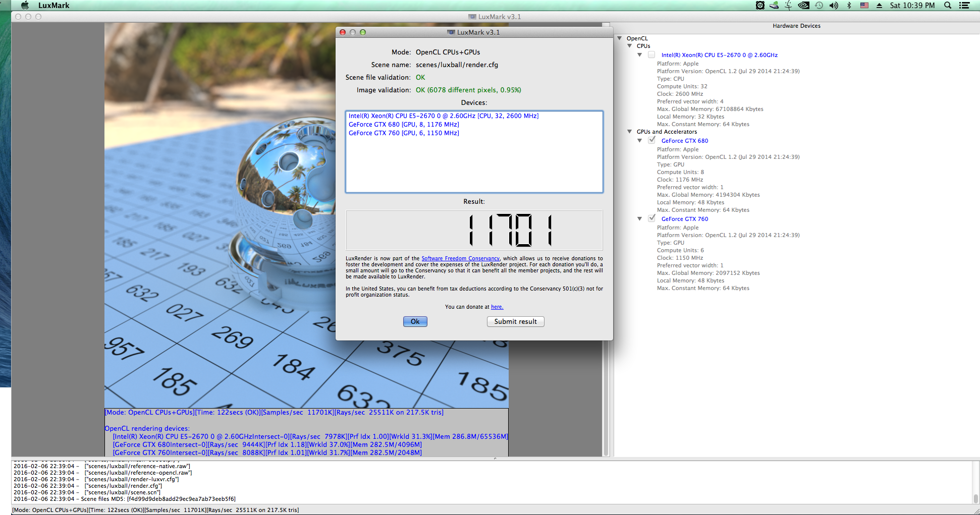Image resolution: width=980 pixels, height=515 pixels.
Task: Click the "OpenCL CPUs+GPUs" mode value in dialog
Action: [448, 52]
